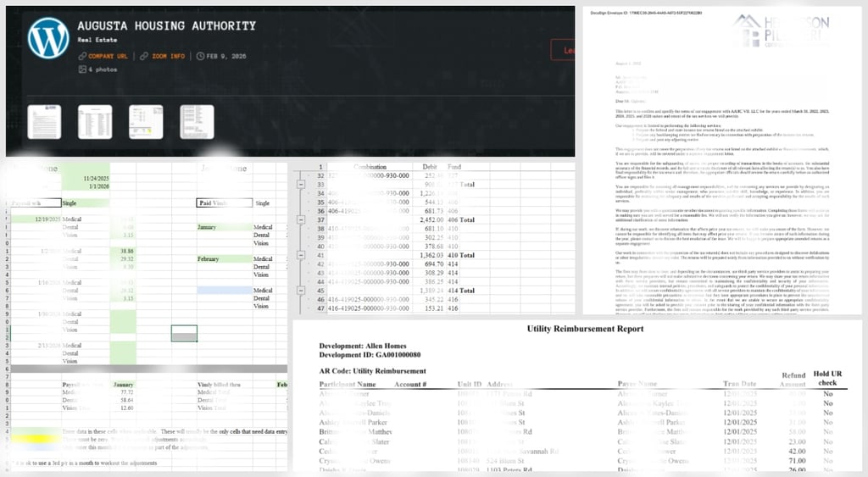This screenshot has height=477, width=868.
Task: Click the Henderson logo on the letter
Action: click(781, 31)
